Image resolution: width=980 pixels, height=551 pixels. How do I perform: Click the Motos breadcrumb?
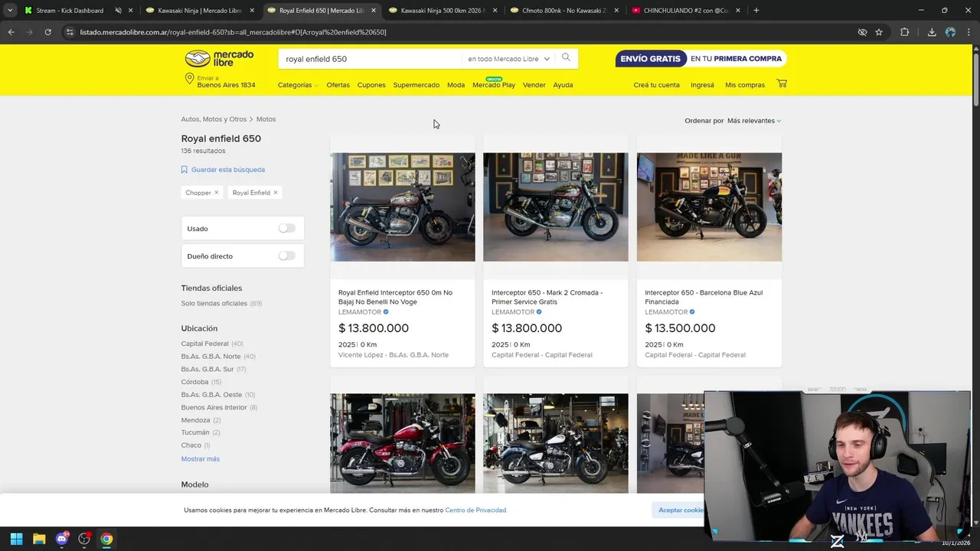click(x=266, y=119)
